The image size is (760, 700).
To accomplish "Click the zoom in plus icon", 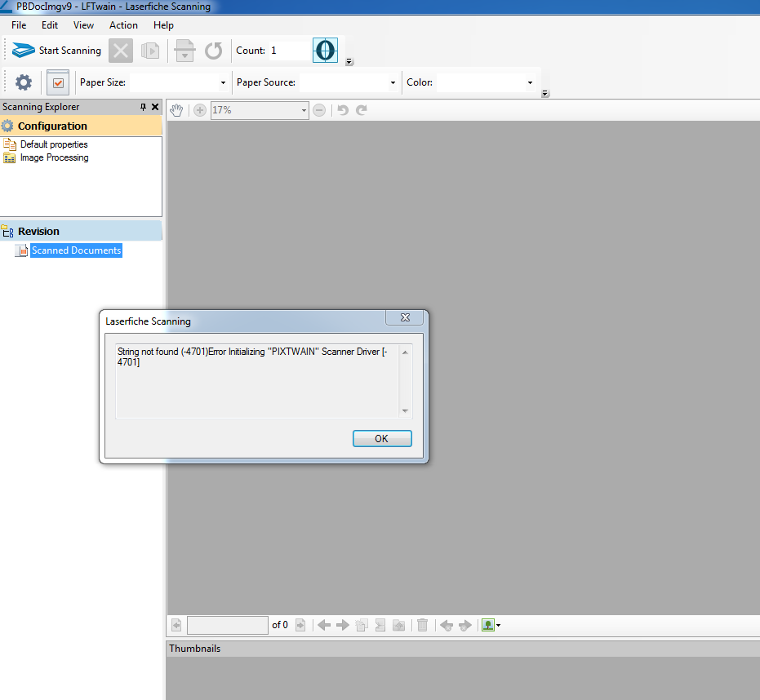I will 200,110.
